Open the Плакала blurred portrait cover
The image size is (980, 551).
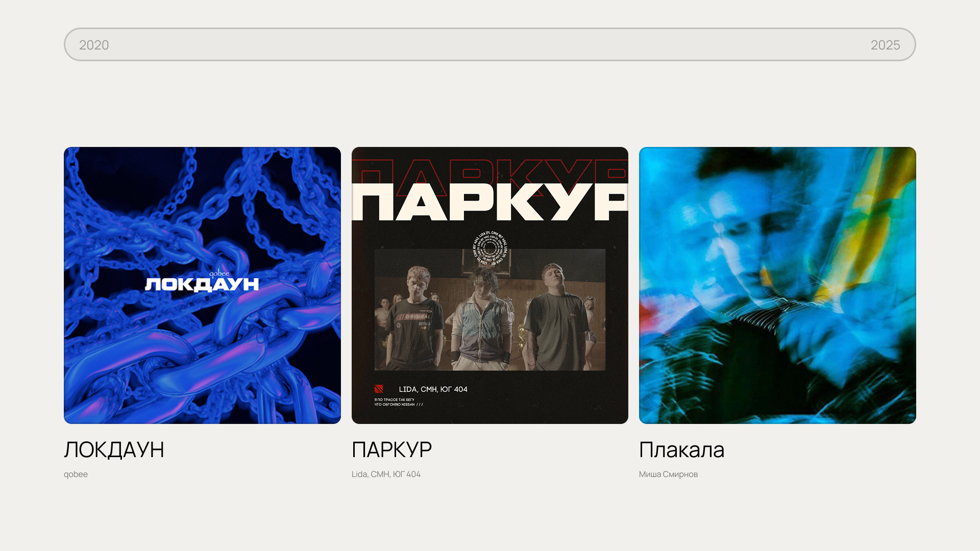click(777, 285)
